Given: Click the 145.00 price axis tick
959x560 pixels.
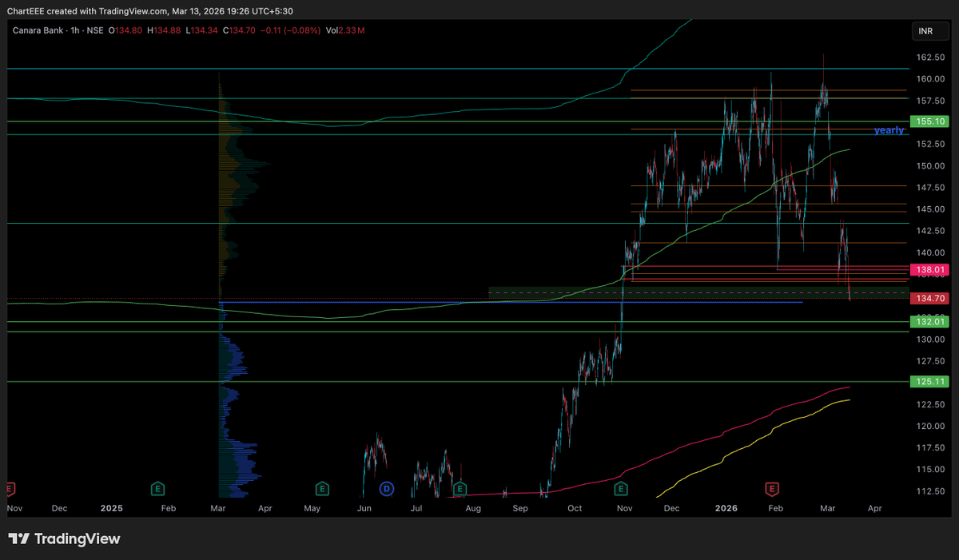Looking at the screenshot, I should coord(929,209).
